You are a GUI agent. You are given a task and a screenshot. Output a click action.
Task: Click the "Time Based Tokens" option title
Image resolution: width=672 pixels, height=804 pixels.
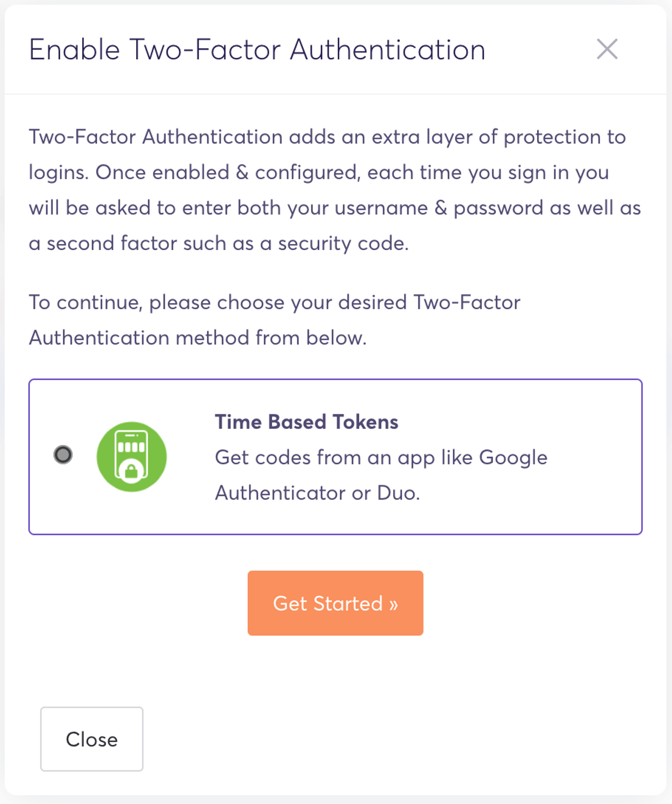306,422
